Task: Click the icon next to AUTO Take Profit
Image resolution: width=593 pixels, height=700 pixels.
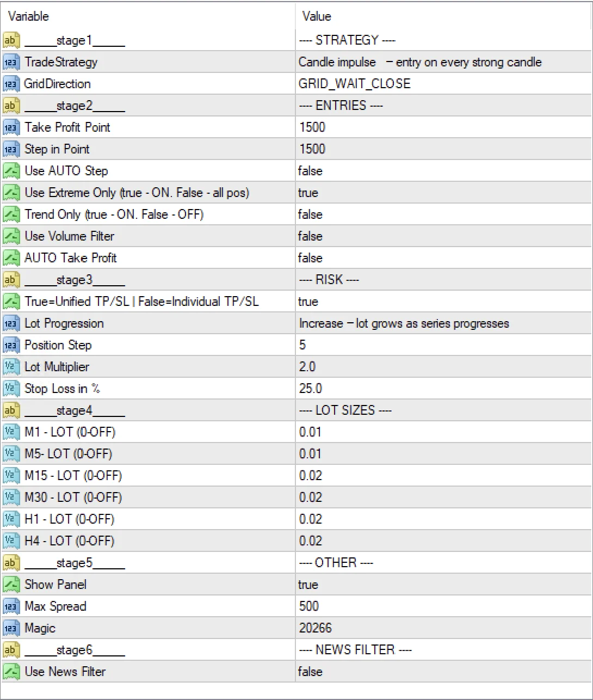Action: pos(11,258)
